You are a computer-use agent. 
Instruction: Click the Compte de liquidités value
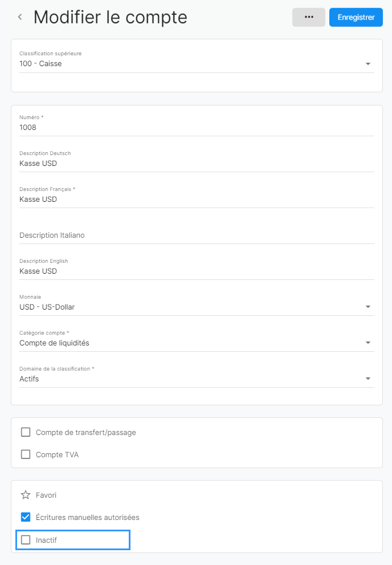tap(54, 343)
